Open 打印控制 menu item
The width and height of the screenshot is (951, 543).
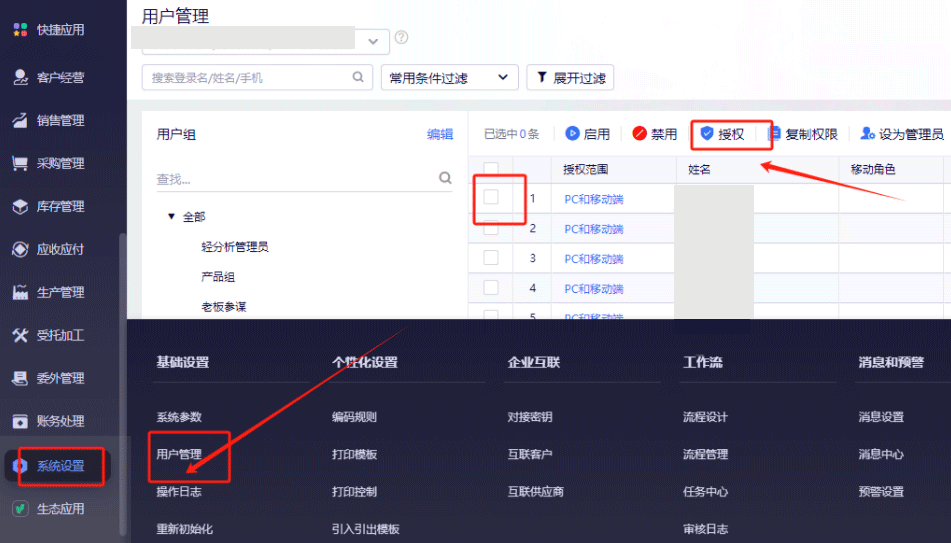pos(354,491)
